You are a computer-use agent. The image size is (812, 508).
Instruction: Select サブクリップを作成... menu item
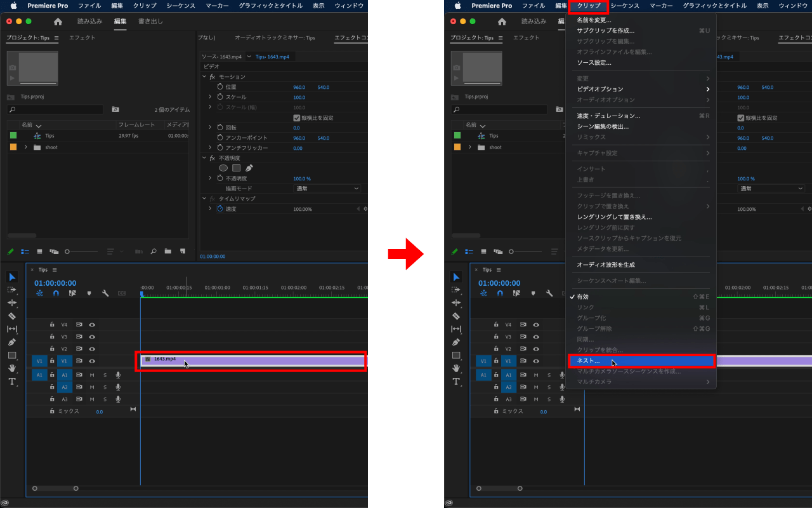pos(641,30)
